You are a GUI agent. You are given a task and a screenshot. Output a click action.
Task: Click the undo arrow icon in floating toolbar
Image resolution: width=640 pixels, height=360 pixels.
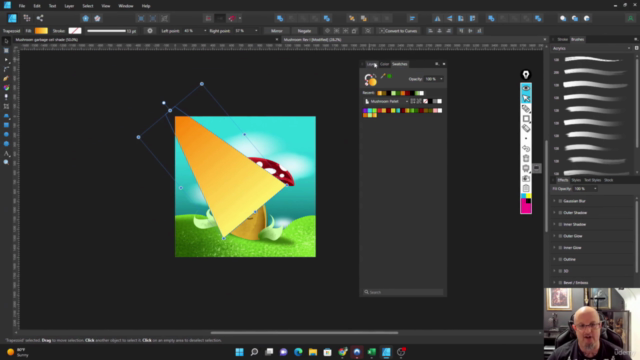click(x=526, y=148)
